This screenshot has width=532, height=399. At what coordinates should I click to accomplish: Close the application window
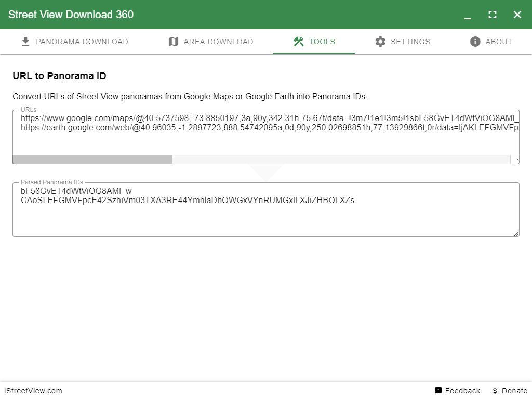click(x=517, y=15)
